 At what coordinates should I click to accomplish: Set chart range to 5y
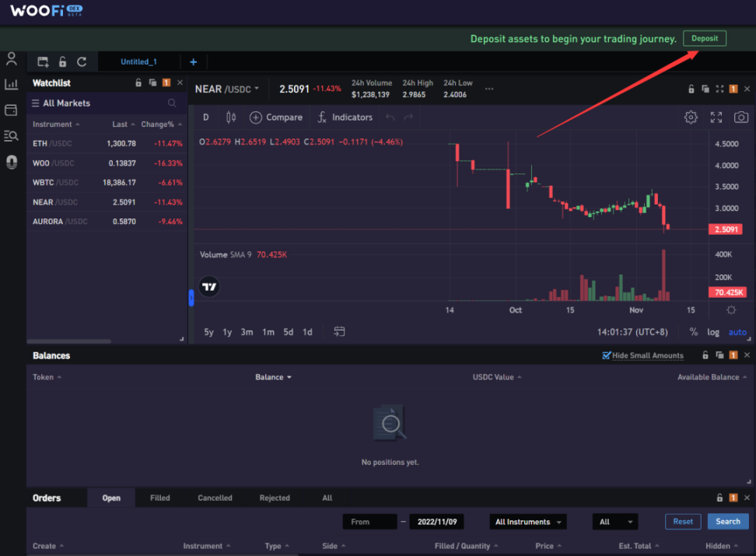click(208, 332)
